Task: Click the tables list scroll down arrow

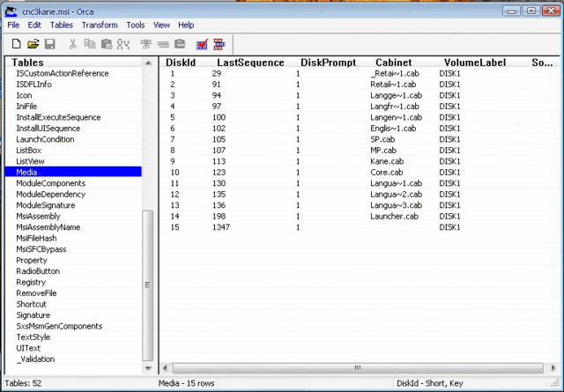Action: (x=148, y=368)
